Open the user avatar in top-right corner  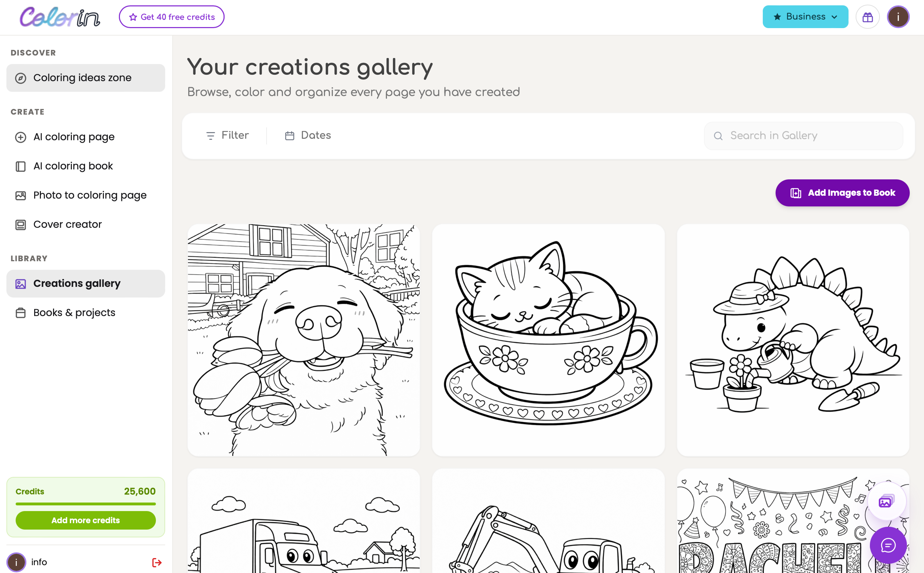[898, 17]
